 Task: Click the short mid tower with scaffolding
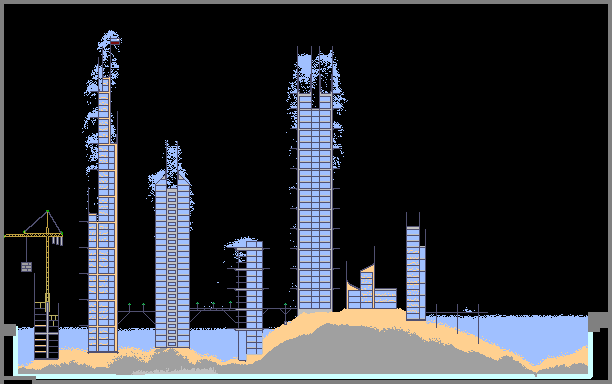point(250,300)
